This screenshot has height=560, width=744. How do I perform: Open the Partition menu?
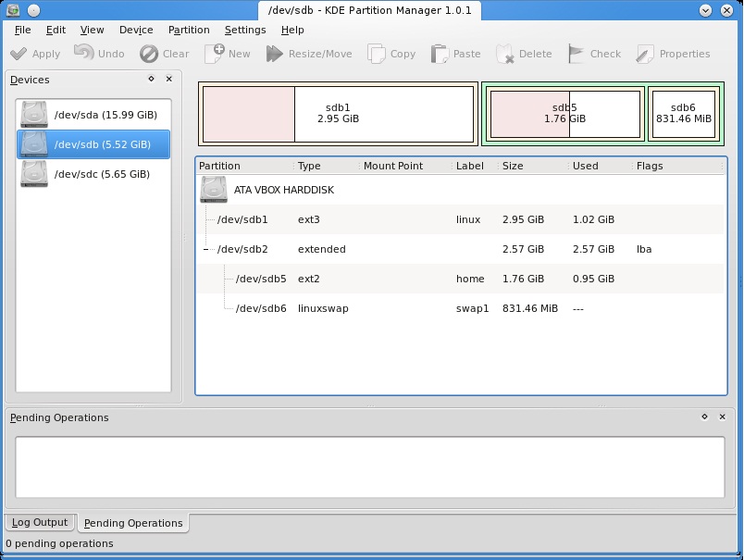tap(189, 30)
